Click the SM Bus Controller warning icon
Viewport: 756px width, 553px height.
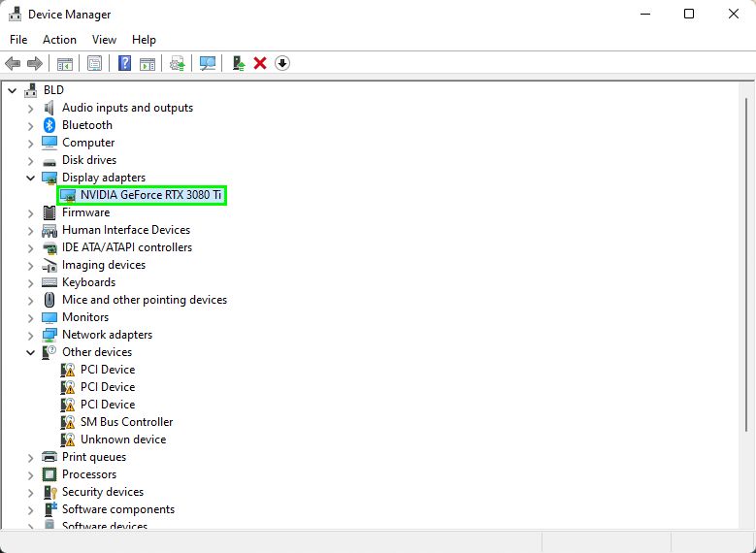click(68, 422)
